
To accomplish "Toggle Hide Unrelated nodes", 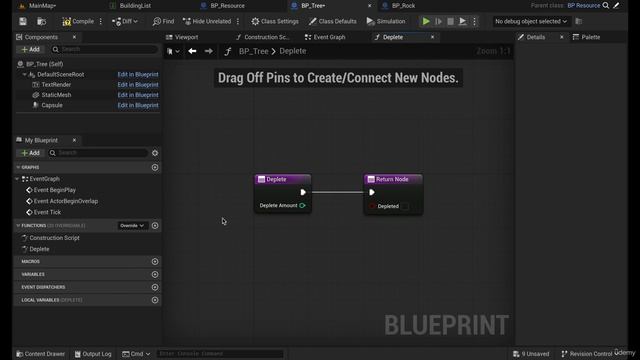I will [x=207, y=21].
